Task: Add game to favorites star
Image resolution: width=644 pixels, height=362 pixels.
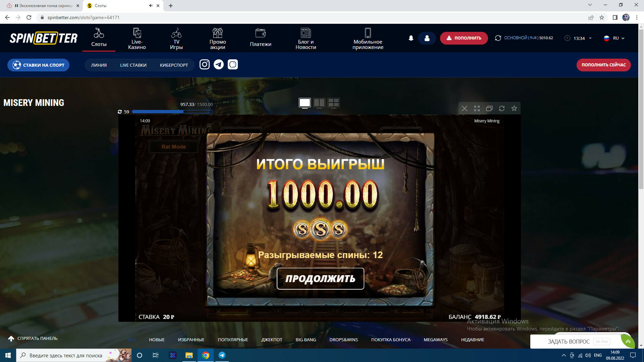Action: click(514, 108)
